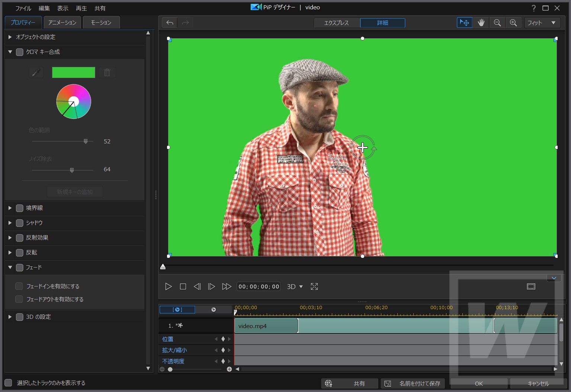Image resolution: width=571 pixels, height=392 pixels.
Task: Step to the next frame
Action: (211, 286)
